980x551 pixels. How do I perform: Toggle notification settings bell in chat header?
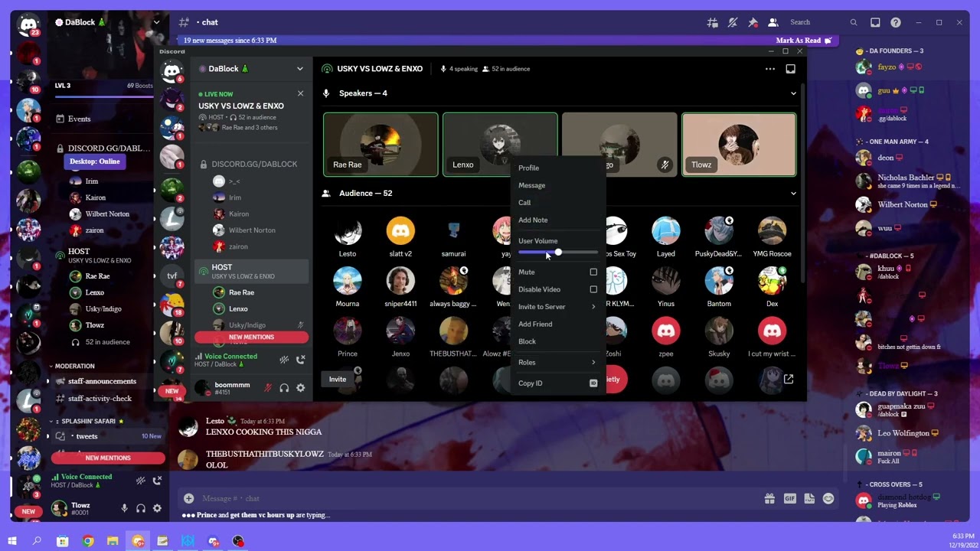[x=733, y=22]
